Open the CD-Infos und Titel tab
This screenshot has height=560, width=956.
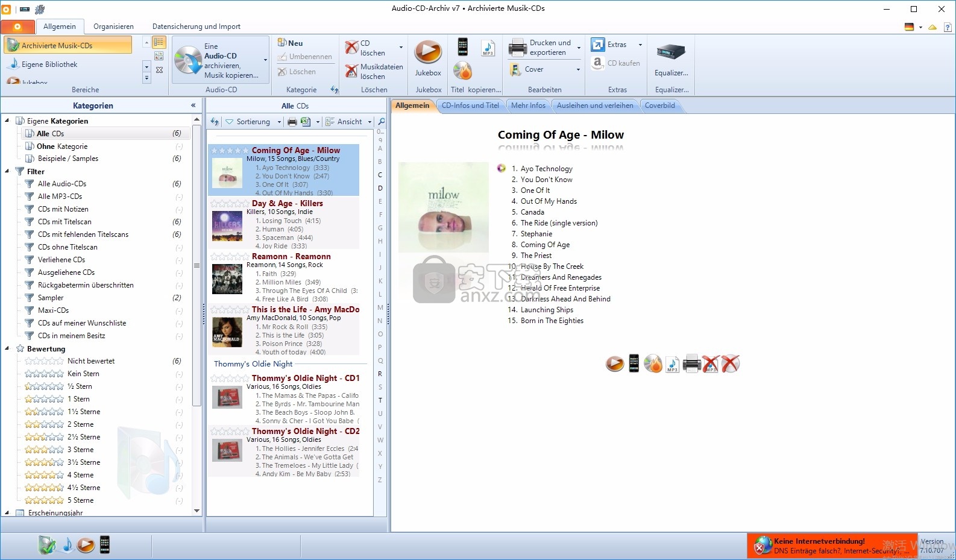(x=470, y=105)
